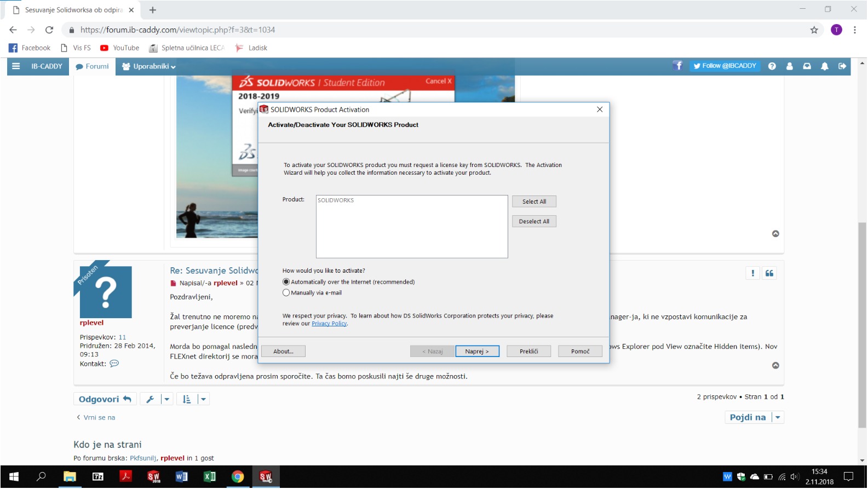This screenshot has width=868, height=489.
Task: Open the topic tools wrench dropdown
Action: click(x=156, y=399)
